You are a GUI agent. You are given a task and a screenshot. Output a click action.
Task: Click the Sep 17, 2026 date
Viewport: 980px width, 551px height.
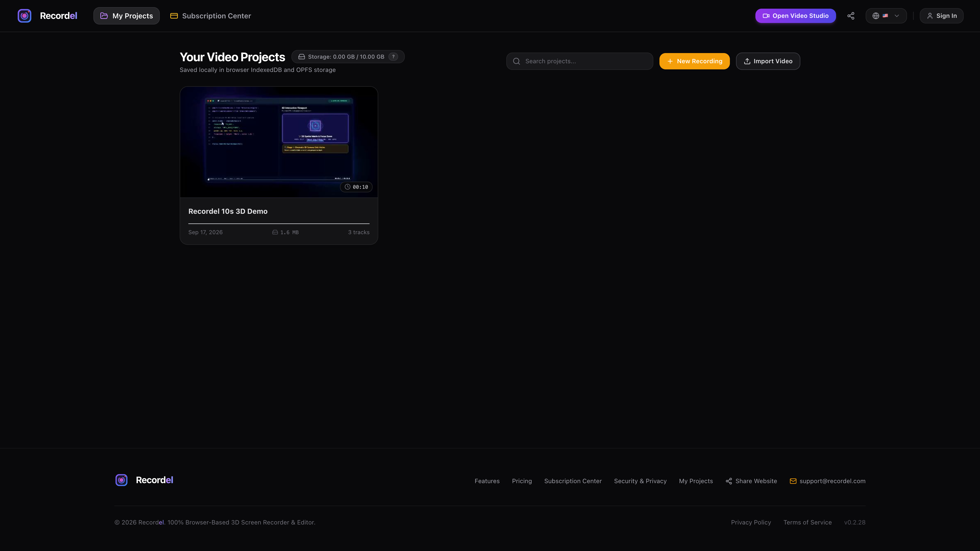(205, 232)
